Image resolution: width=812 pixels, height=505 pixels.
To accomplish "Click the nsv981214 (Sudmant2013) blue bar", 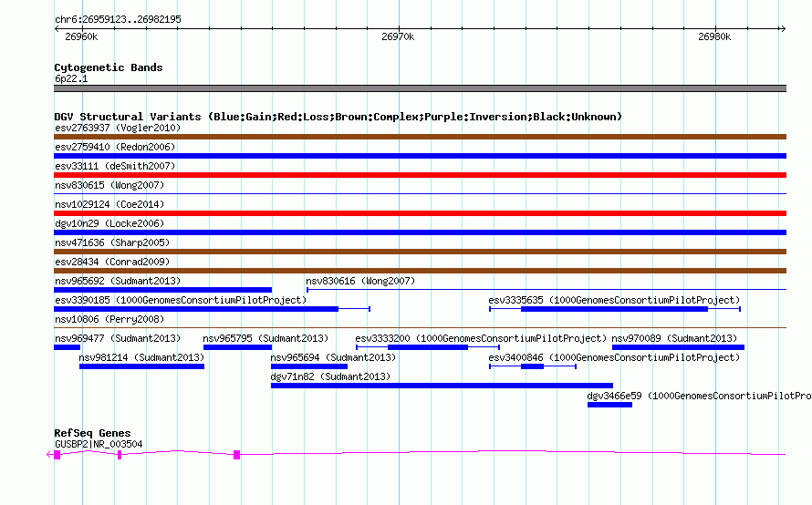I will tap(141, 366).
